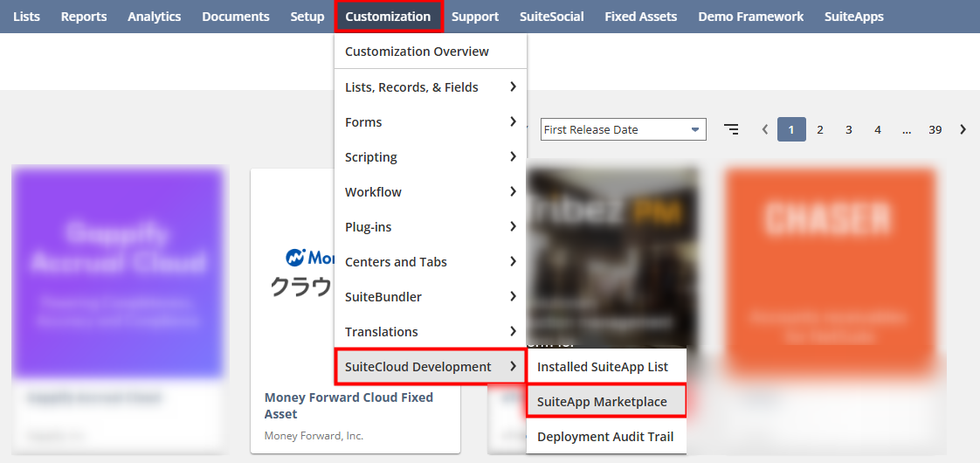Click the Reports menu tab
Image resolution: width=980 pixels, height=463 pixels.
click(84, 17)
